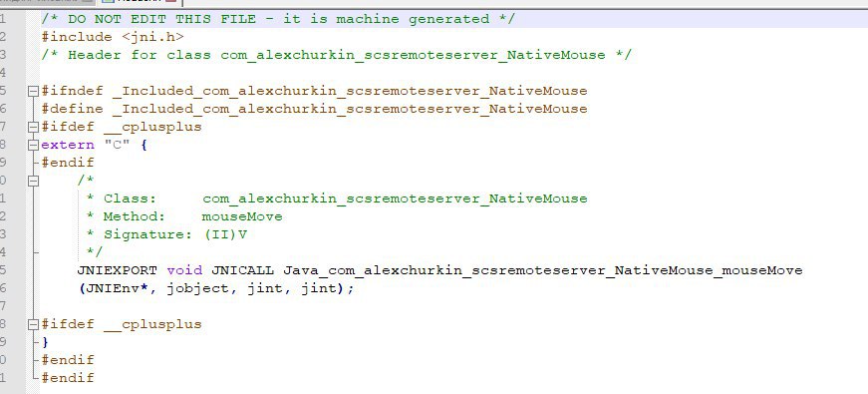Viewport: 868px width, 394px height.
Task: Click the #define _Included_com_alexchurkin line
Action: coord(314,109)
